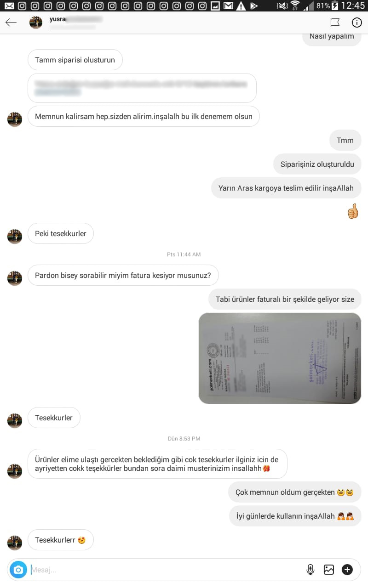368x588 pixels.
Task: Open conversation info icon
Action: click(356, 23)
